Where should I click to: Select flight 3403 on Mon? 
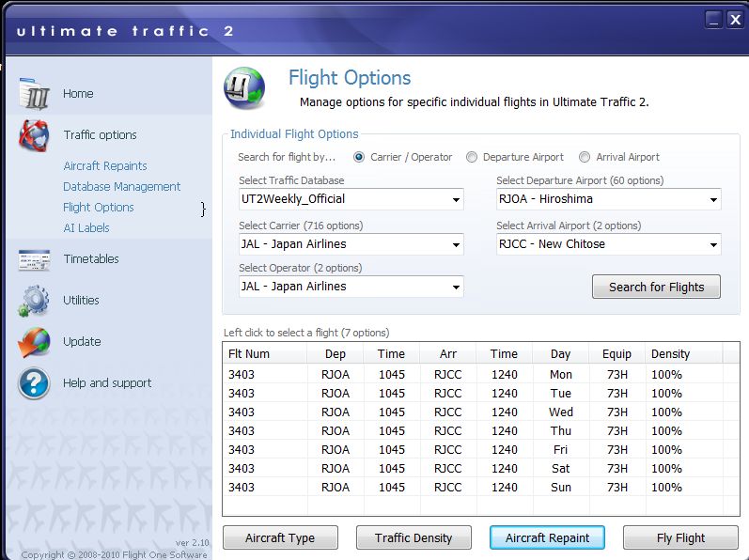481,375
